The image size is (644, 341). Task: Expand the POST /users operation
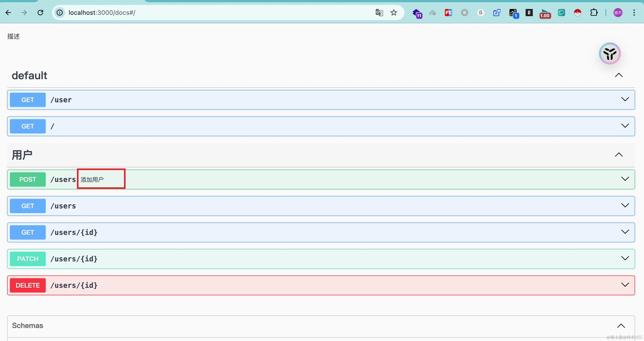pos(625,179)
